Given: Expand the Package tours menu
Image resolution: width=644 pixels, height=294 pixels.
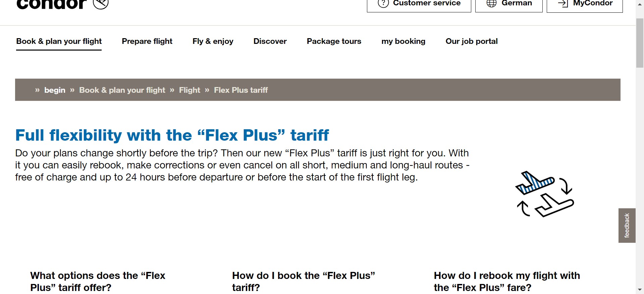Looking at the screenshot, I should coord(334,41).
